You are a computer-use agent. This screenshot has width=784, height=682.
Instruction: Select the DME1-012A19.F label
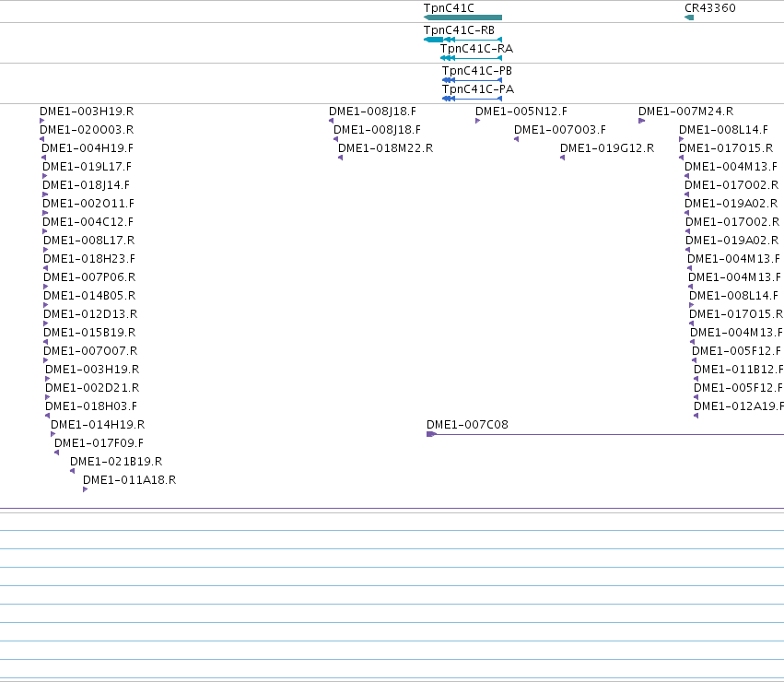[739, 406]
